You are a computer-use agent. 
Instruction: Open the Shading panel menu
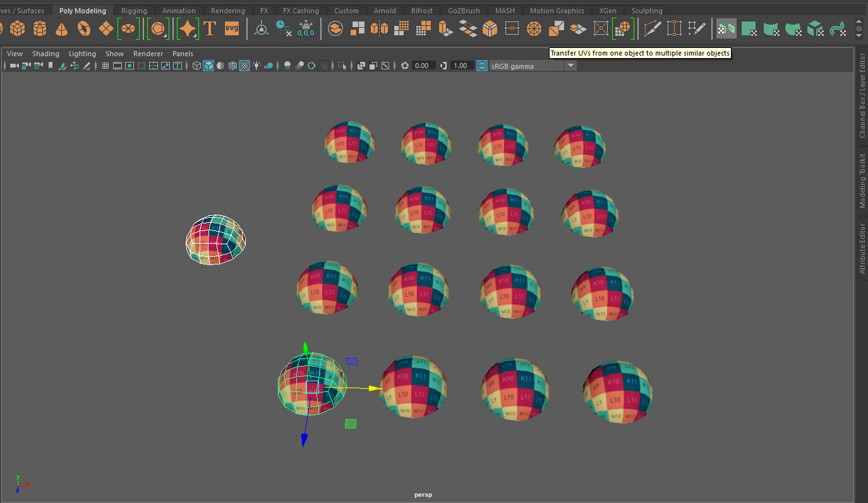45,54
